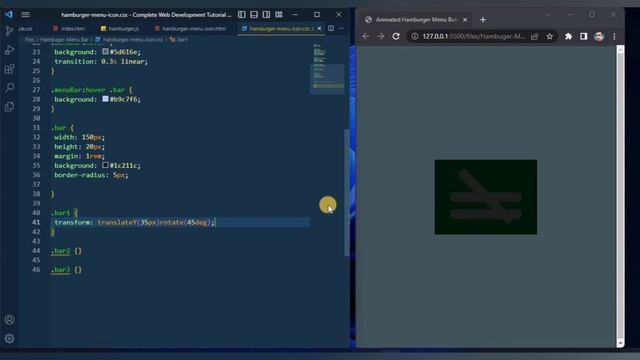Open the Accounts menu in VS Code
The width and height of the screenshot is (640, 360).
pyautogui.click(x=9, y=320)
